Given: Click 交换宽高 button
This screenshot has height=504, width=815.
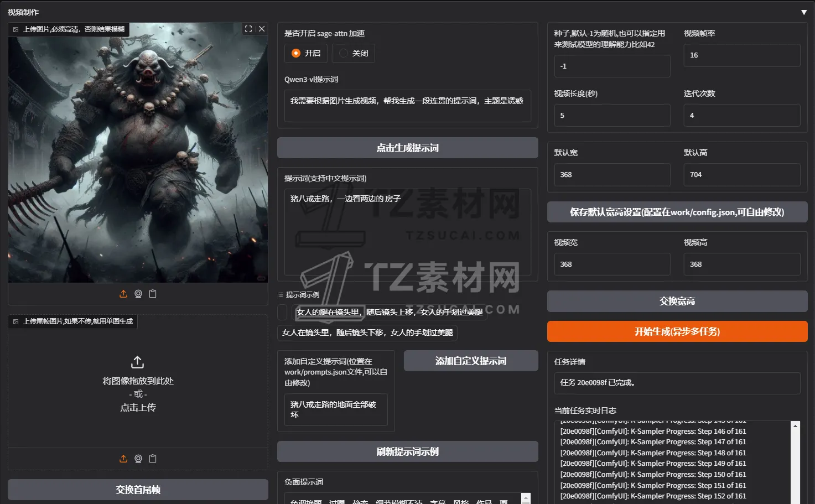Looking at the screenshot, I should (x=677, y=301).
